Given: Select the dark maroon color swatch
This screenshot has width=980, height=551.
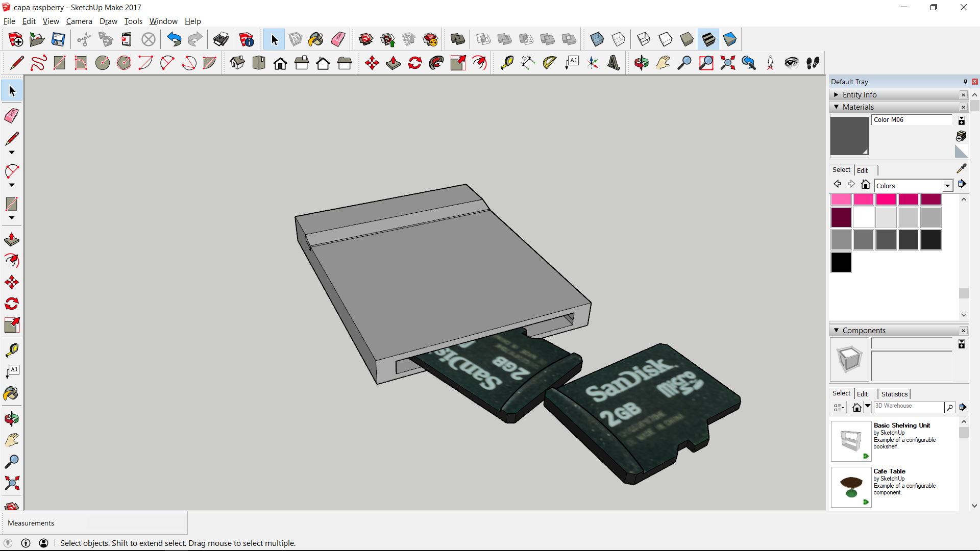Looking at the screenshot, I should [x=841, y=217].
